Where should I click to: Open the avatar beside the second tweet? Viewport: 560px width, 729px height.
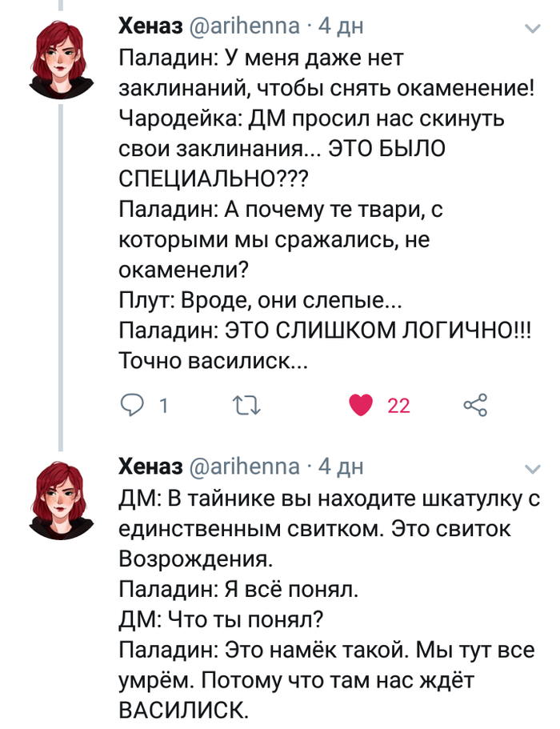click(x=62, y=498)
